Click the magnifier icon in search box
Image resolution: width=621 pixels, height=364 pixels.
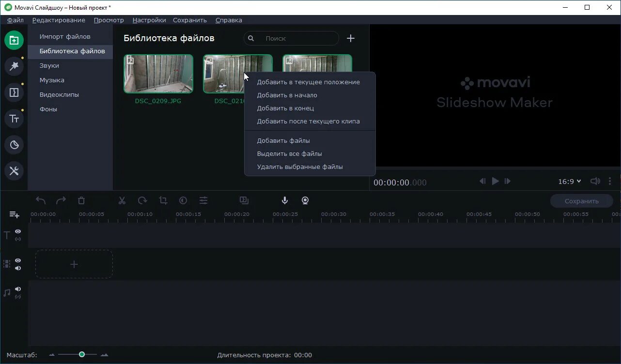point(251,38)
